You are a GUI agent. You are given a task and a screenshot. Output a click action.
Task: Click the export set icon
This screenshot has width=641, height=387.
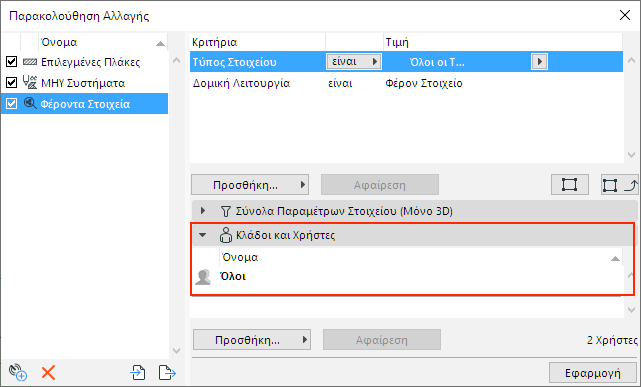click(167, 373)
